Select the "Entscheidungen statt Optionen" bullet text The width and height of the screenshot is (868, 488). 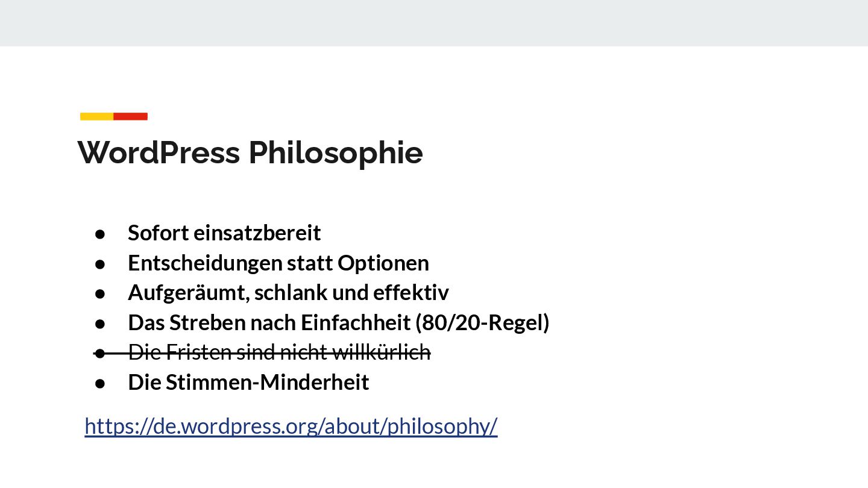point(278,263)
